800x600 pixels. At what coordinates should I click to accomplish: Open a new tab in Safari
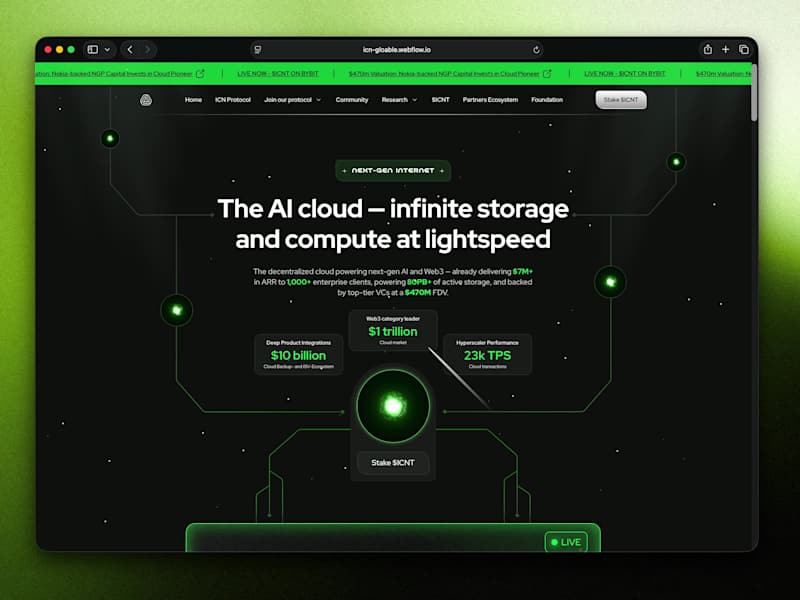pos(726,48)
